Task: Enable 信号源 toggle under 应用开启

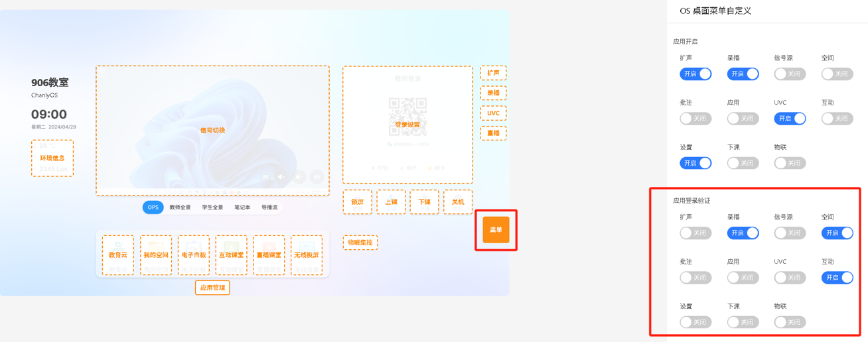Action: (790, 74)
